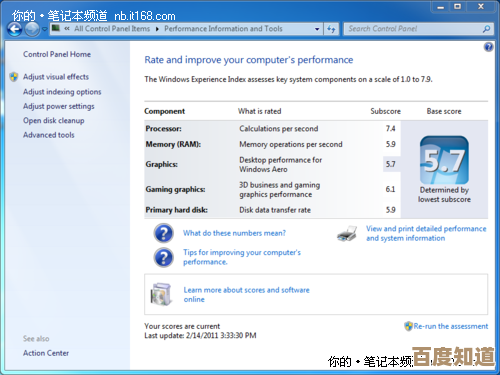Open Learn more about scores and software online
This screenshot has height=375, width=500.
pyautogui.click(x=246, y=295)
